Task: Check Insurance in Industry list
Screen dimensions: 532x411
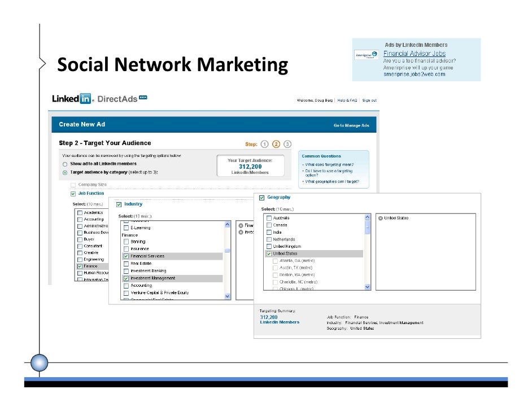Action: [x=126, y=249]
